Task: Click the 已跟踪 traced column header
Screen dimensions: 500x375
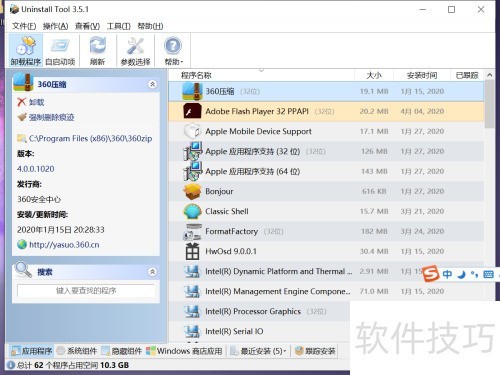Action: pyautogui.click(x=467, y=75)
